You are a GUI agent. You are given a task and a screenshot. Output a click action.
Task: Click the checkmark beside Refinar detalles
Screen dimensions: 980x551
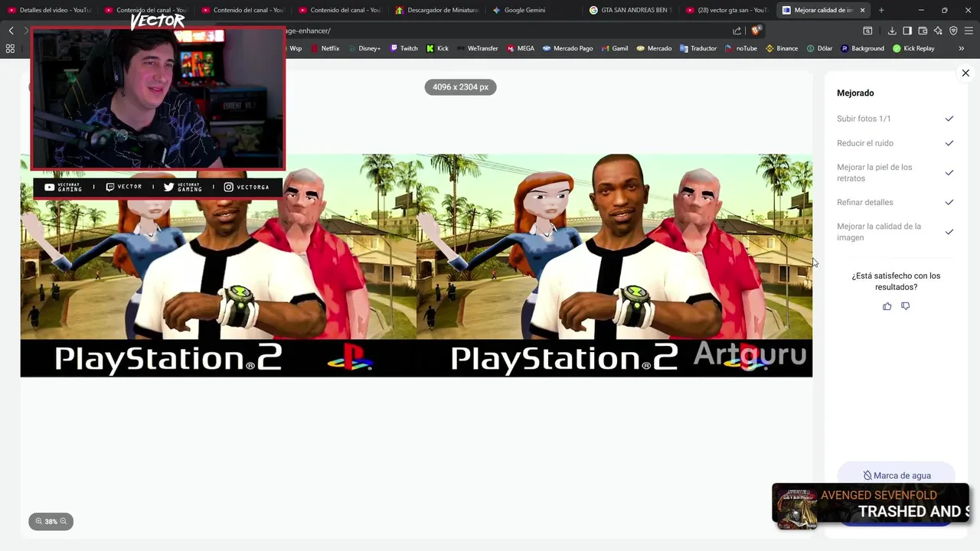[949, 202]
